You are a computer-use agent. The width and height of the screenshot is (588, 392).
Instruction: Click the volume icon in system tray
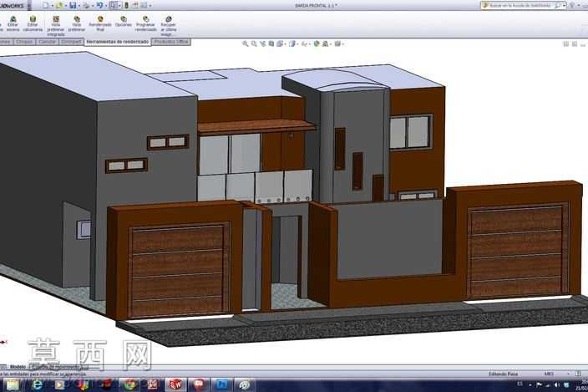(x=557, y=384)
